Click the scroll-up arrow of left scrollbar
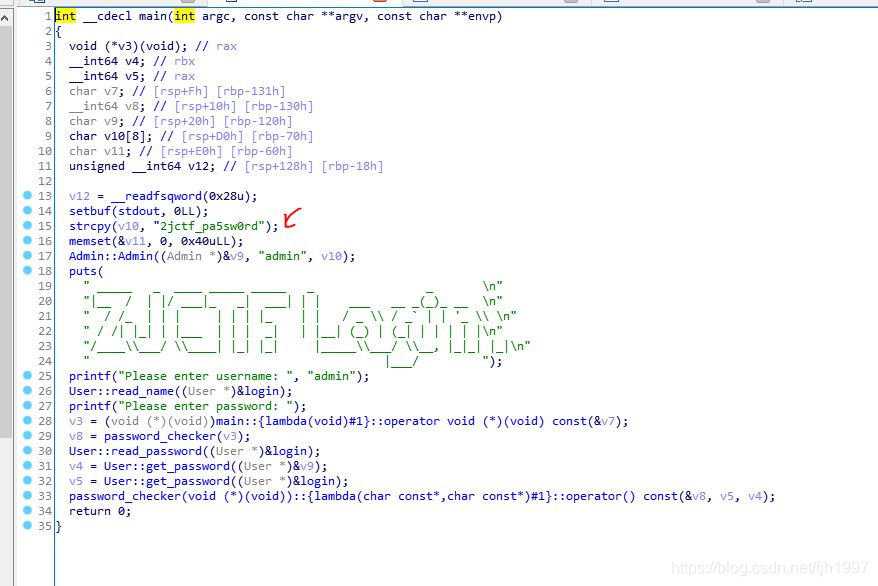 tap(5, 18)
